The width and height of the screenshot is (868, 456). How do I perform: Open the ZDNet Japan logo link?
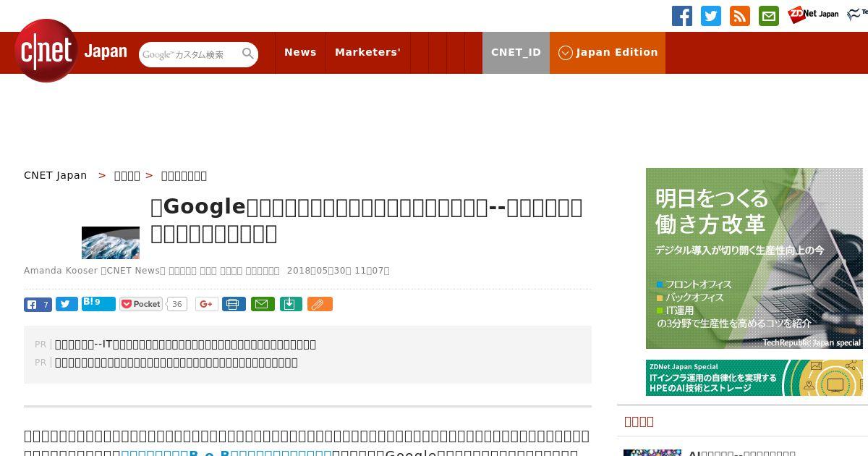pyautogui.click(x=813, y=14)
